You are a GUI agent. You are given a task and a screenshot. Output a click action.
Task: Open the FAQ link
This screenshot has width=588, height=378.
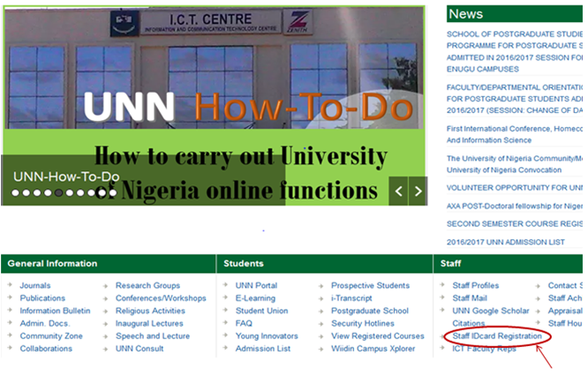coord(244,323)
